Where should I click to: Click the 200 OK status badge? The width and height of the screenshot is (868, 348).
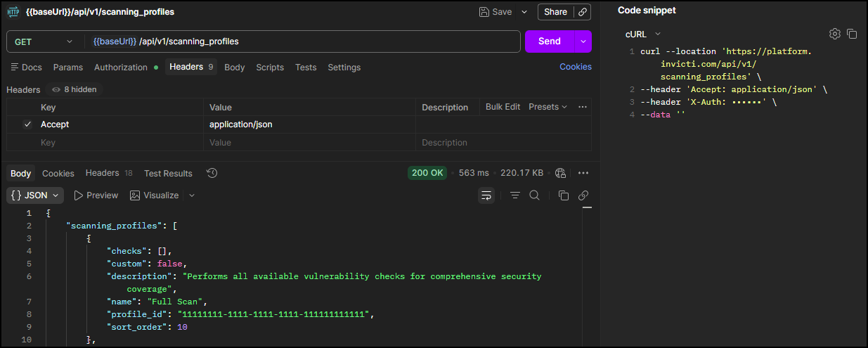point(427,173)
